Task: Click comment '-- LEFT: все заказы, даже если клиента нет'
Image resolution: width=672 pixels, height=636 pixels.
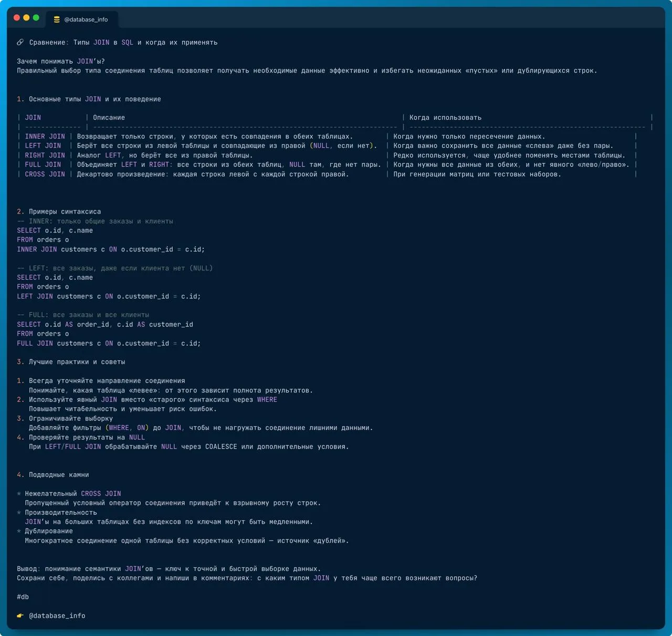Action: (x=115, y=268)
